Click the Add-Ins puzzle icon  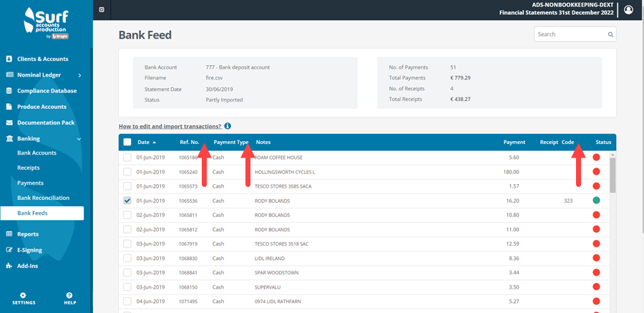tap(9, 266)
